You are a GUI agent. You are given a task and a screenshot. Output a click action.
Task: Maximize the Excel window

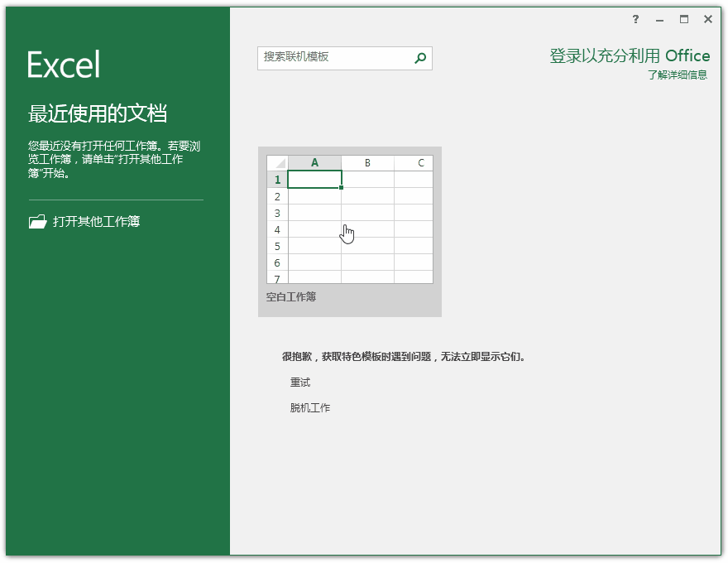pos(682,19)
